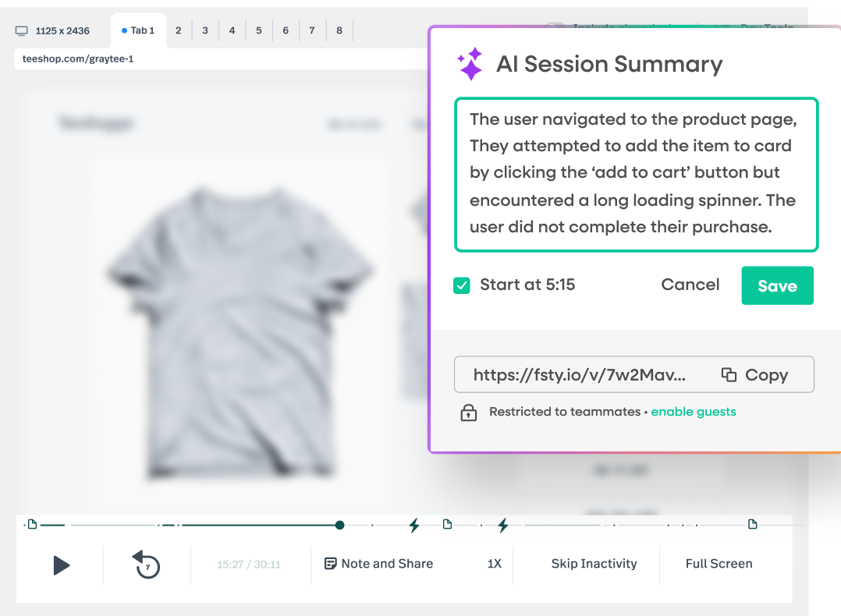Uncheck the Start at 5:15 checkbox
Image resolution: width=841 pixels, height=616 pixels.
point(461,285)
